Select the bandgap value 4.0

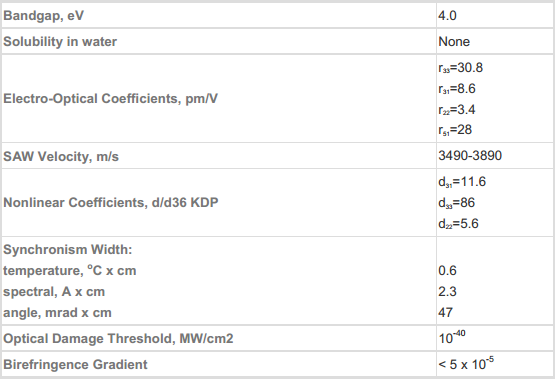[x=447, y=16]
